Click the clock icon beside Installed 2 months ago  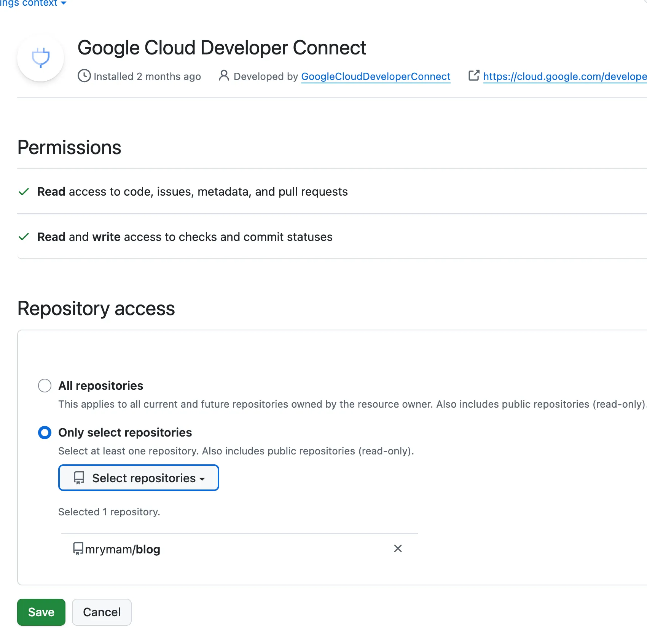[x=84, y=76]
